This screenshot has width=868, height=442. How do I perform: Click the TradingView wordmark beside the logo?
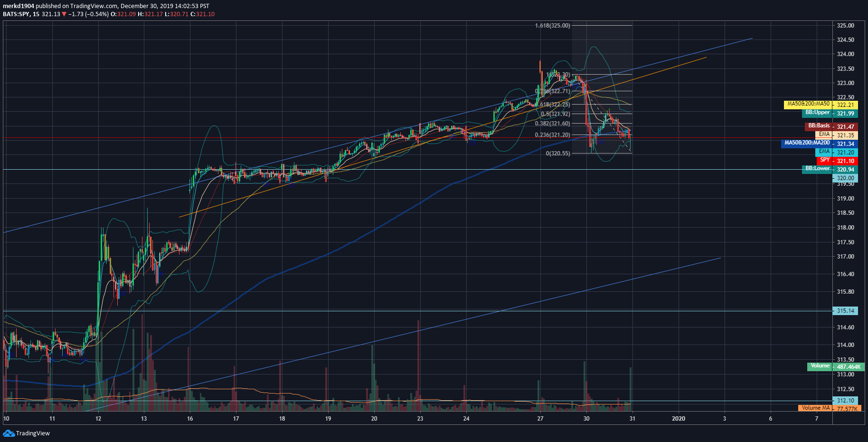pos(33,433)
